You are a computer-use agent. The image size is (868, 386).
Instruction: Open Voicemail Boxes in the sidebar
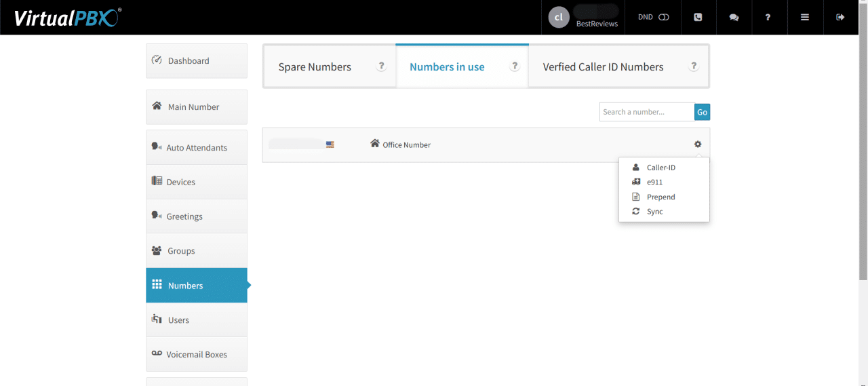pos(197,354)
